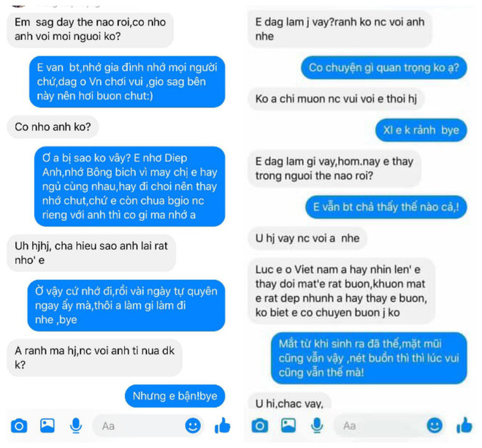This screenshot has width=482, height=448.
Task: Tap the 'Em sag day the nao roi' message
Action: (90, 29)
